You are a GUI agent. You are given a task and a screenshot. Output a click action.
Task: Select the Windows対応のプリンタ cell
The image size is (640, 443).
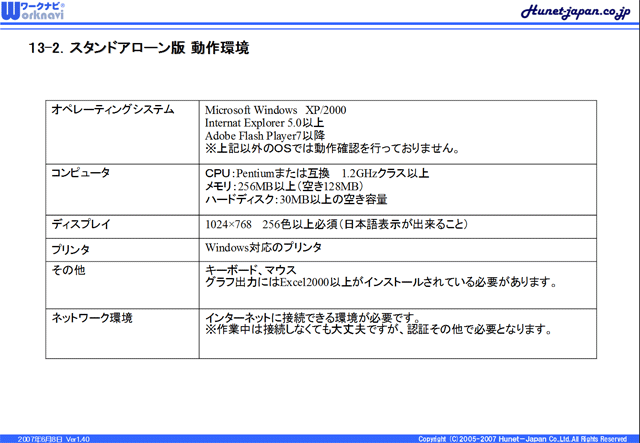(263, 247)
